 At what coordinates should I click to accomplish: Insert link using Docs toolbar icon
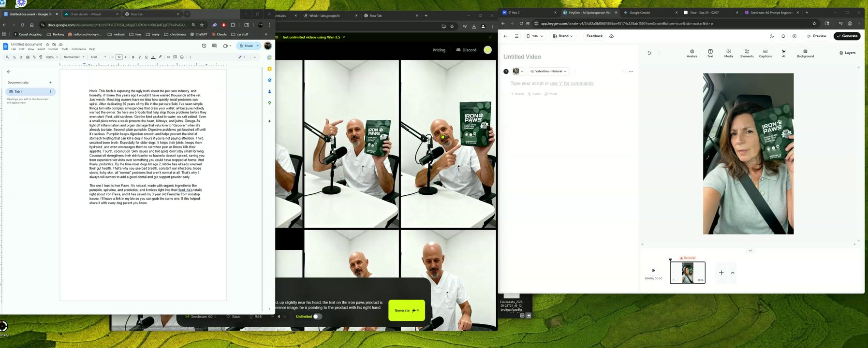coord(168,57)
